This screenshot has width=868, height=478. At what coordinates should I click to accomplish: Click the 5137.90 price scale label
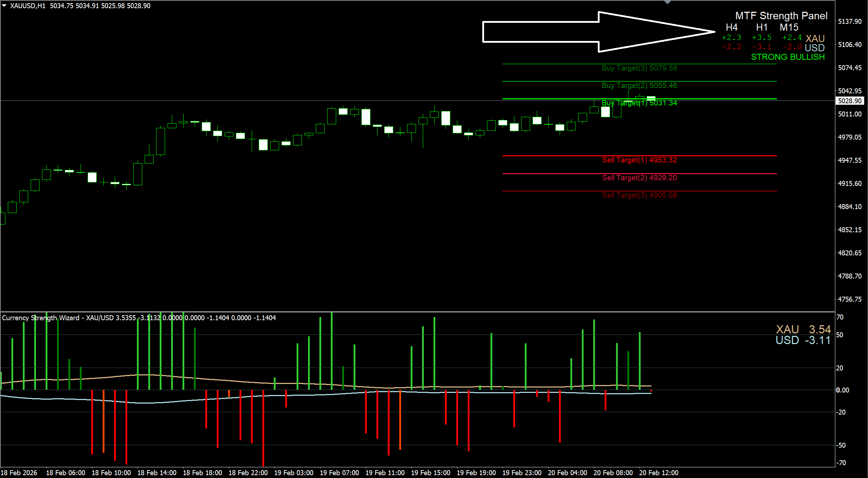(x=850, y=21)
